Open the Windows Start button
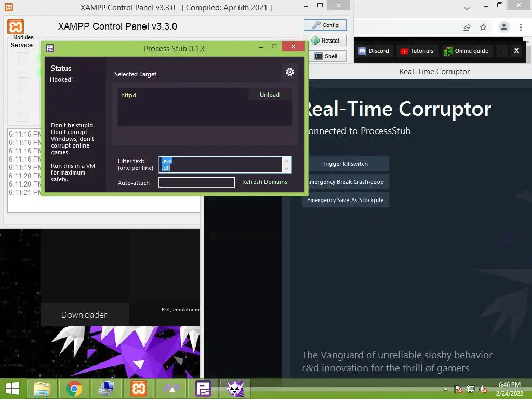The height and width of the screenshot is (399, 532). 12,389
